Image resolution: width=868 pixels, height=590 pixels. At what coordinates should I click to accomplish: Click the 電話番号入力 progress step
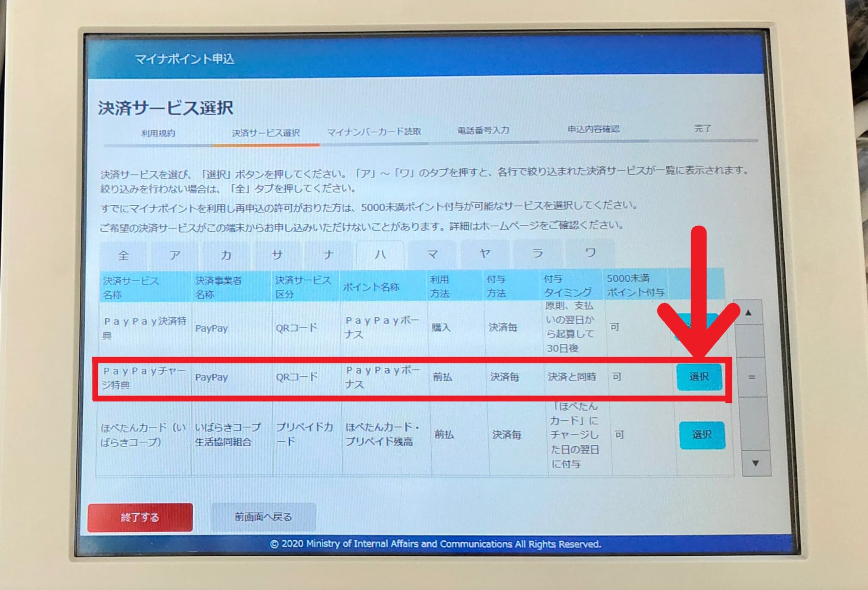pyautogui.click(x=483, y=131)
